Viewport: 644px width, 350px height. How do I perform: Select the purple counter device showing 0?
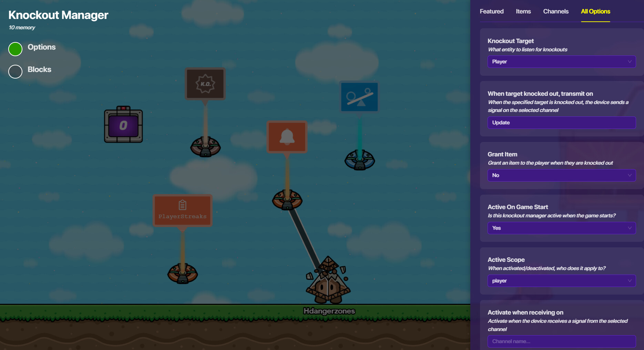(123, 125)
